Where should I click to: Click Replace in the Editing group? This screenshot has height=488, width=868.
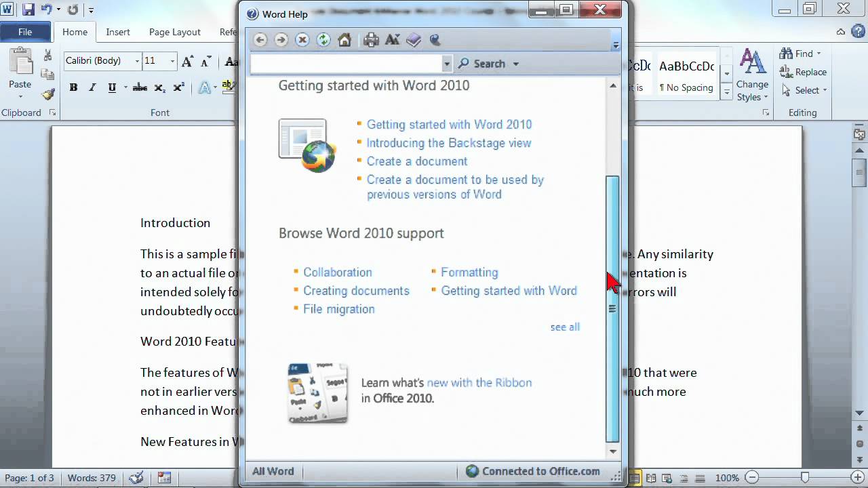[803, 72]
